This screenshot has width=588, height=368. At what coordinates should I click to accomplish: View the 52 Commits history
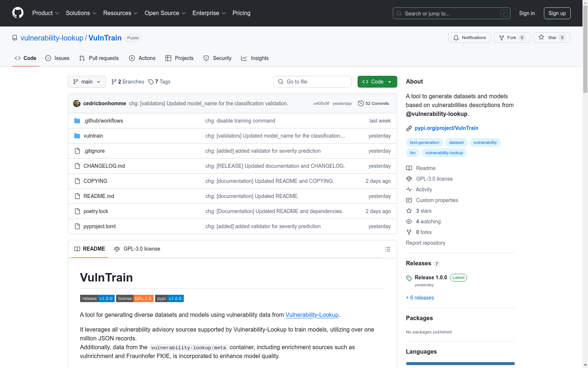pos(373,103)
